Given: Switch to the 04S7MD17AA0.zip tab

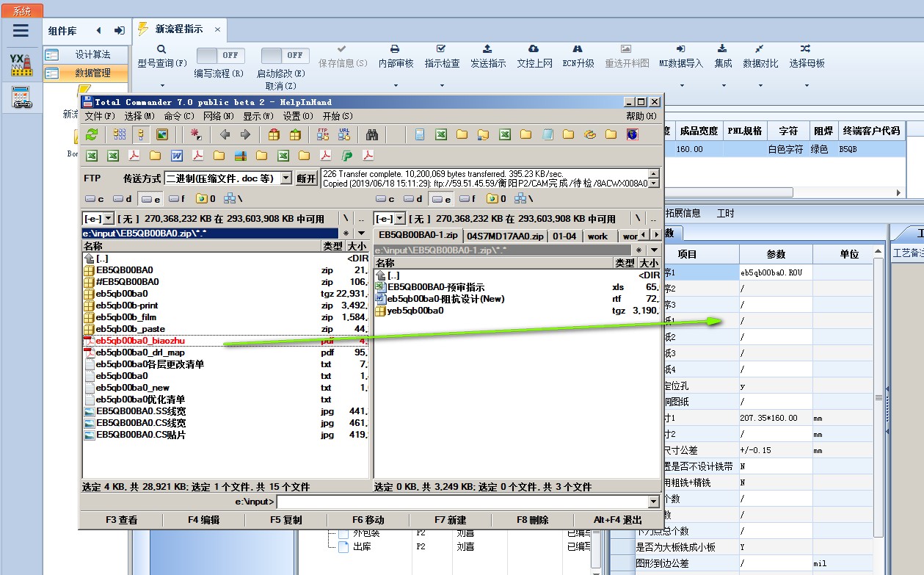Looking at the screenshot, I should [x=506, y=236].
